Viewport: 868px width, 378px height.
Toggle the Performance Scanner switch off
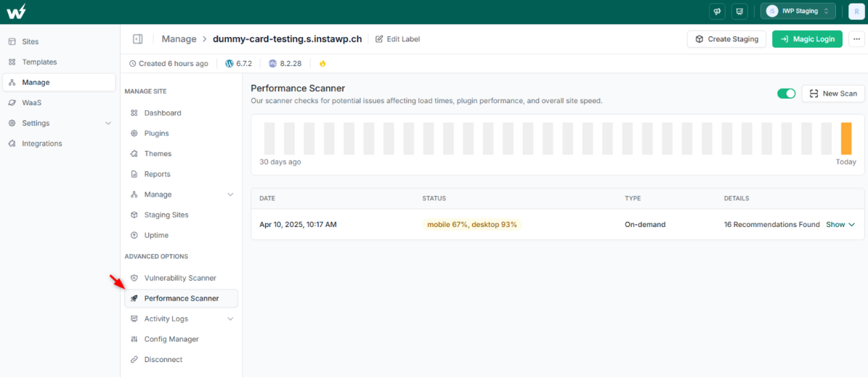coord(786,94)
